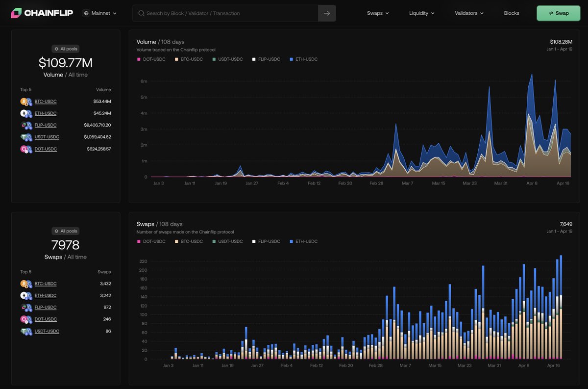This screenshot has width=588, height=389.
Task: Toggle the BTC-USDC series in the Volume chart legend
Action: click(189, 59)
